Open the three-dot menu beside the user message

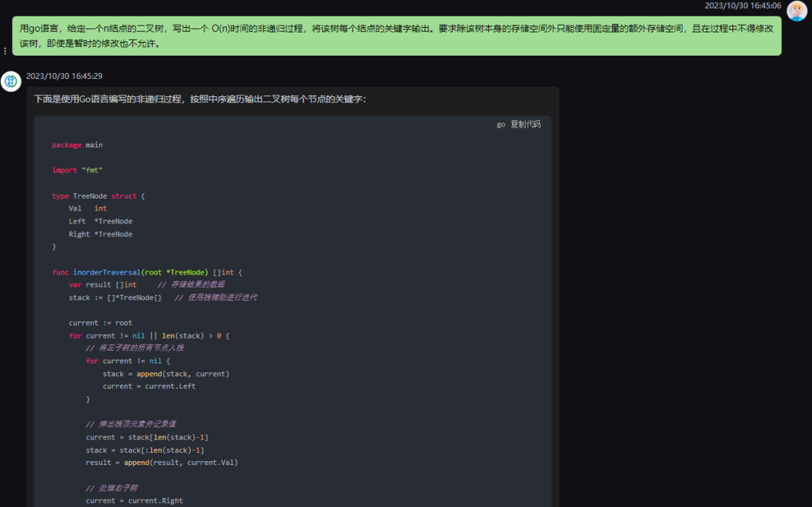[5, 50]
